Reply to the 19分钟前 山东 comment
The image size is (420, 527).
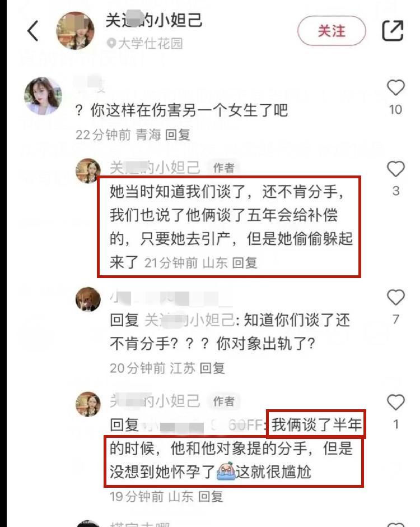point(211,497)
